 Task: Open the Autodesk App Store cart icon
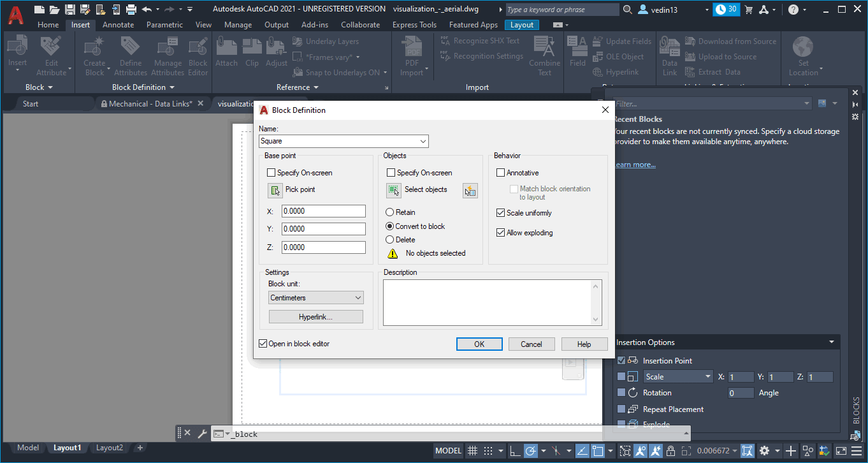[x=749, y=9]
